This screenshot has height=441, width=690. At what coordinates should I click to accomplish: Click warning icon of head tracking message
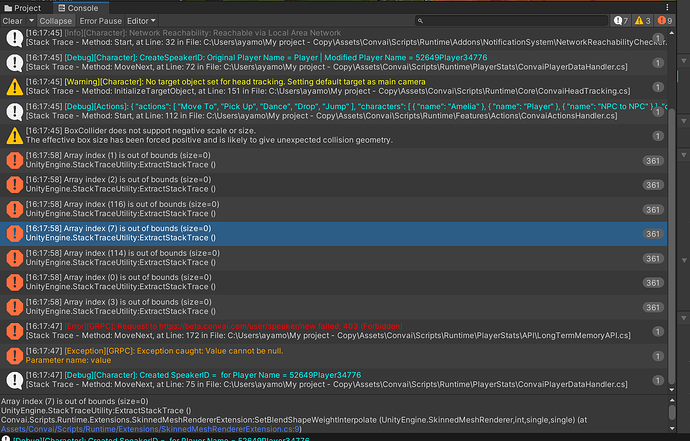[14, 88]
